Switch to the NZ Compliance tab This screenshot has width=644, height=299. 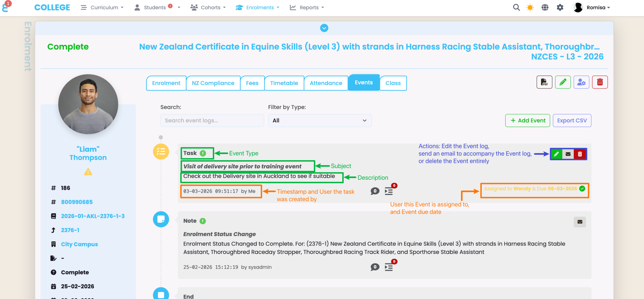(213, 83)
